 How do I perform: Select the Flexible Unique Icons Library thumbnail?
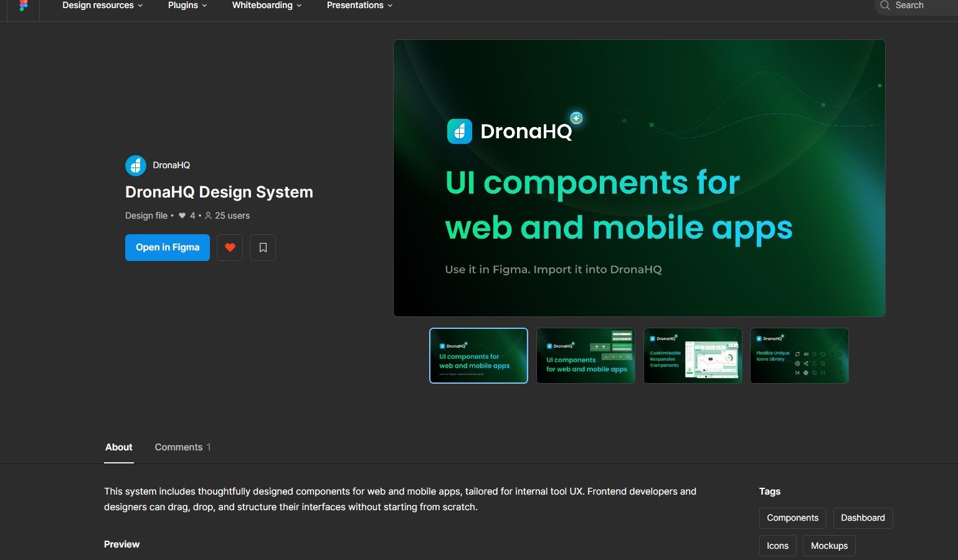(799, 356)
